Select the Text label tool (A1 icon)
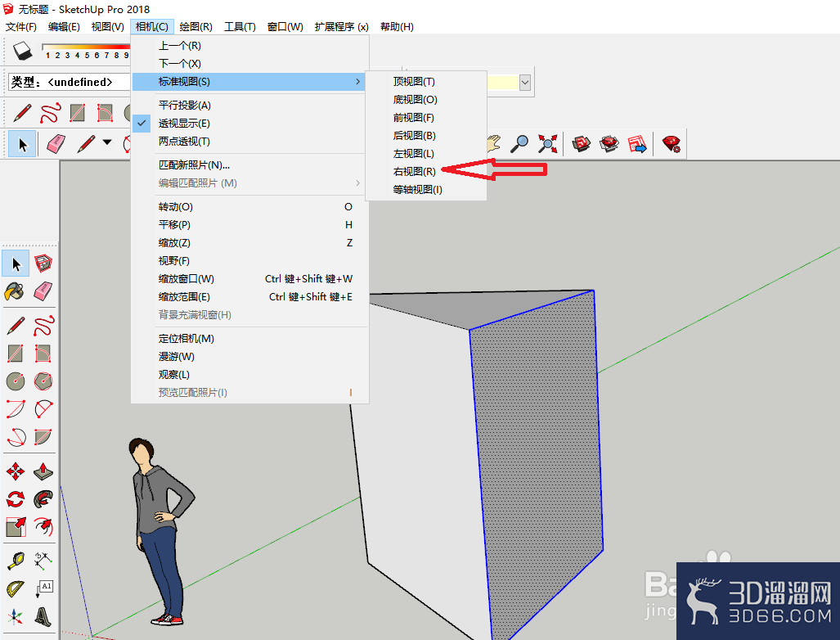The image size is (840, 640). tap(43, 589)
